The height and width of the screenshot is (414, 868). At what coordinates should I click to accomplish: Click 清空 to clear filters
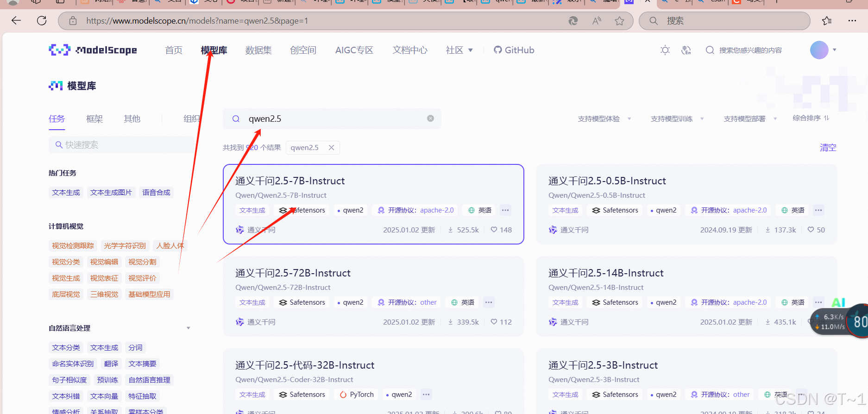pos(828,148)
